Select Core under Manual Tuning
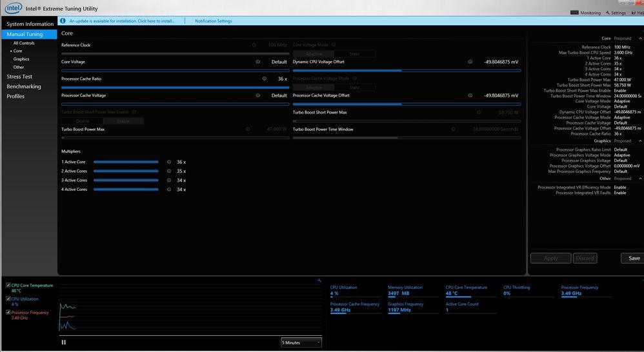 click(x=17, y=51)
